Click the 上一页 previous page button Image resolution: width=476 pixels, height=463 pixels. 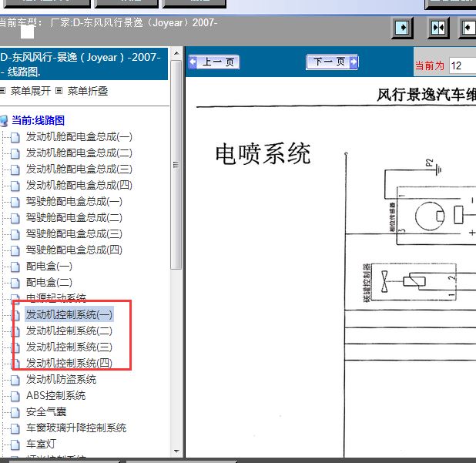coord(213,62)
